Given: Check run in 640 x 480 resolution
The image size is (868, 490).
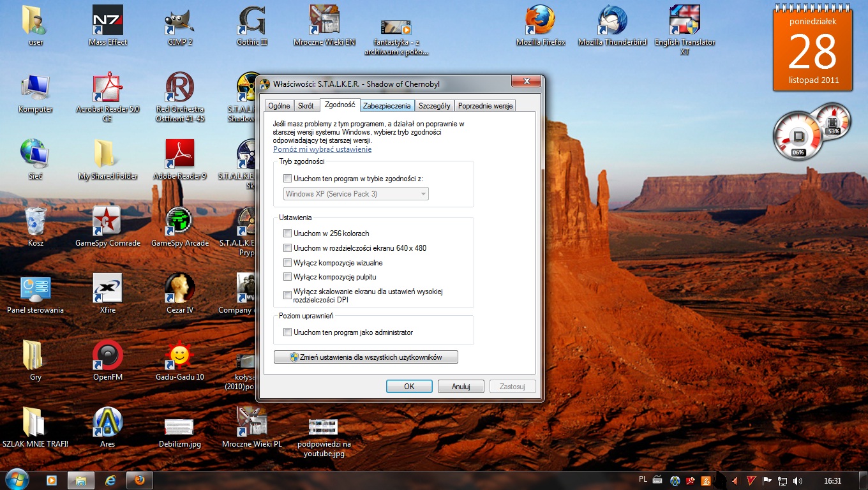Looking at the screenshot, I should click(x=288, y=248).
